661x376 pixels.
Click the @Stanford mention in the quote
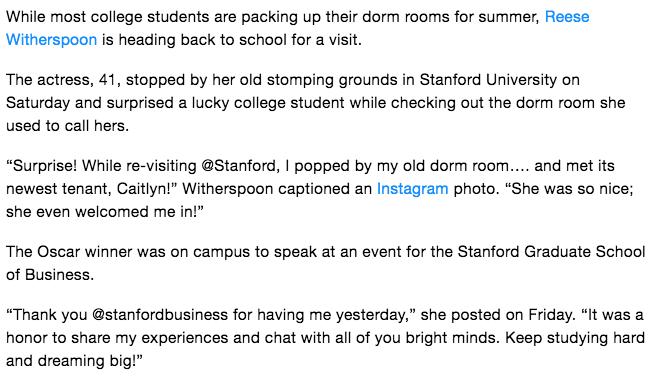240,166
